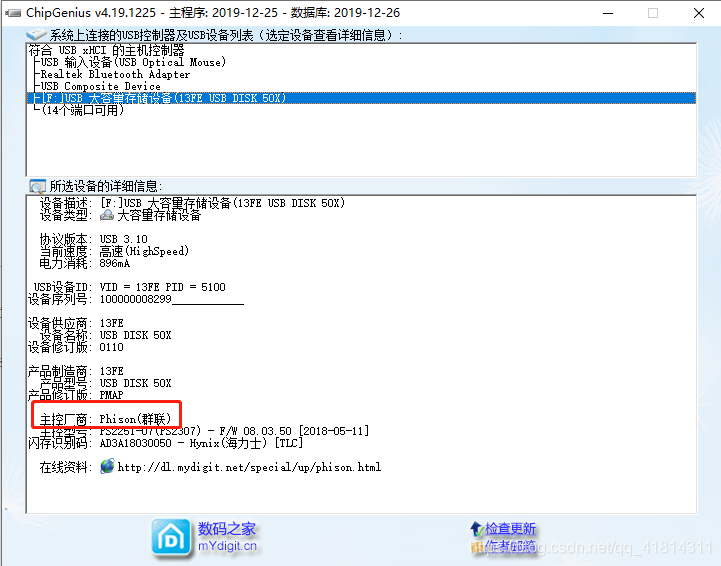Select the USB Optical Mouse device entry
This screenshot has width=721, height=566.
pyautogui.click(x=133, y=62)
